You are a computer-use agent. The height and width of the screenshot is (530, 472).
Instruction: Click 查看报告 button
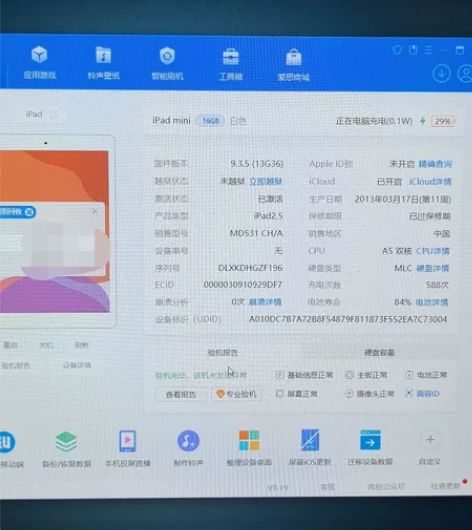click(181, 394)
